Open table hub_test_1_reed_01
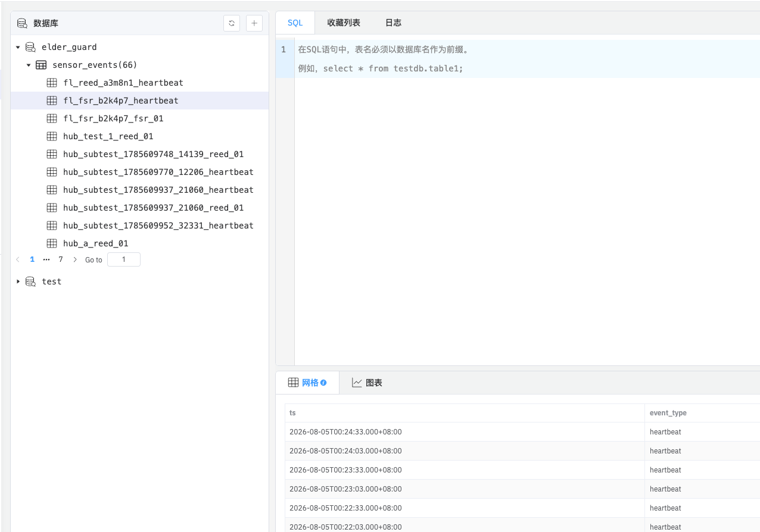 point(108,136)
